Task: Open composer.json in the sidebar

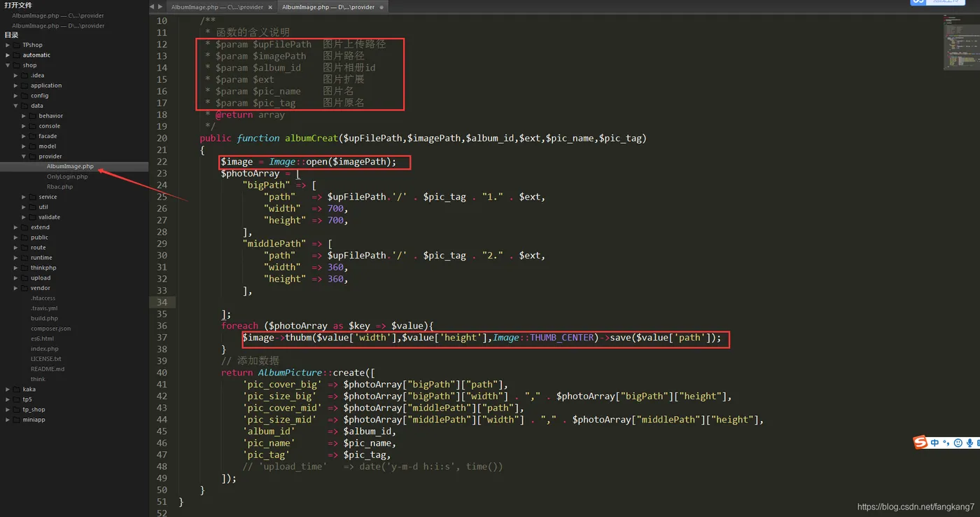Action: point(50,329)
